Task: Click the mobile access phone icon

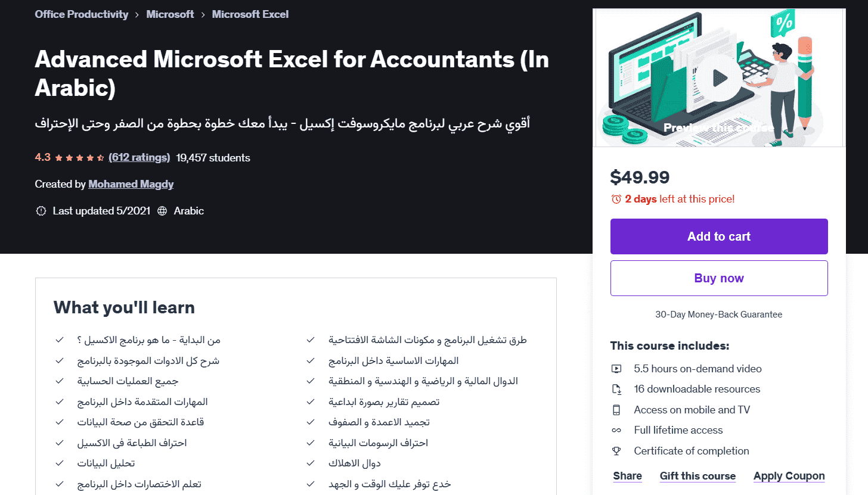Action: 617,410
